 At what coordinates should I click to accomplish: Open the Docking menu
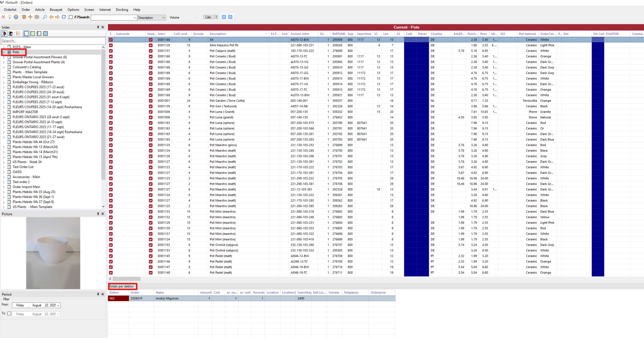(122, 9)
